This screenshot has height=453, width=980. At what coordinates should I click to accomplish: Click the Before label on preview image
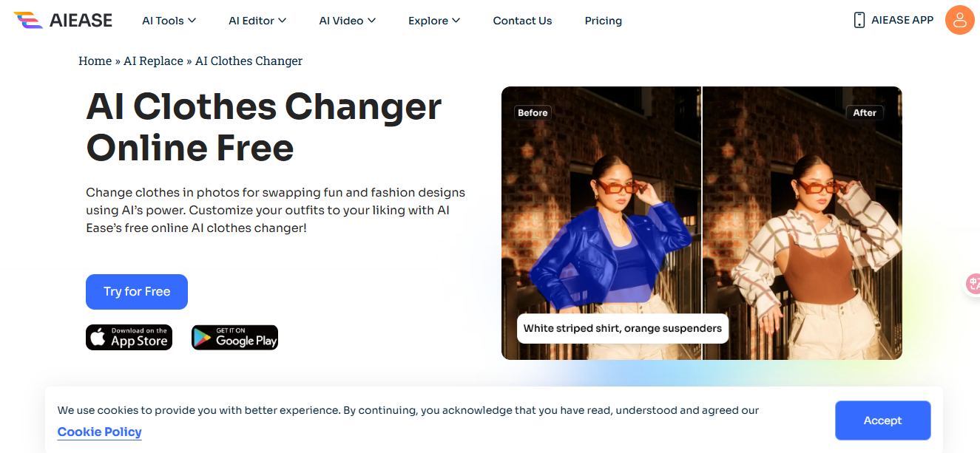pos(533,113)
